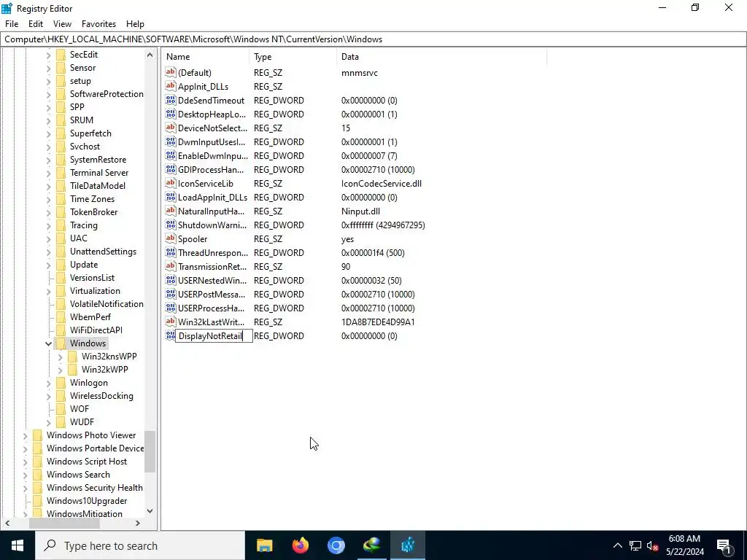Click the ShutdownWarni DWORD icon
This screenshot has width=747, height=560.
171,225
